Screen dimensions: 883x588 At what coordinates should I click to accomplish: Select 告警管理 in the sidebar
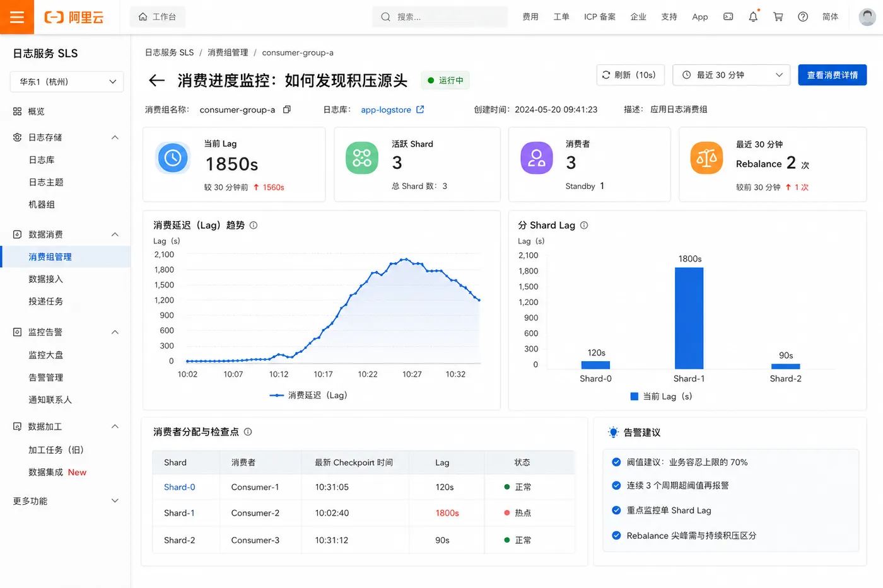coord(46,378)
